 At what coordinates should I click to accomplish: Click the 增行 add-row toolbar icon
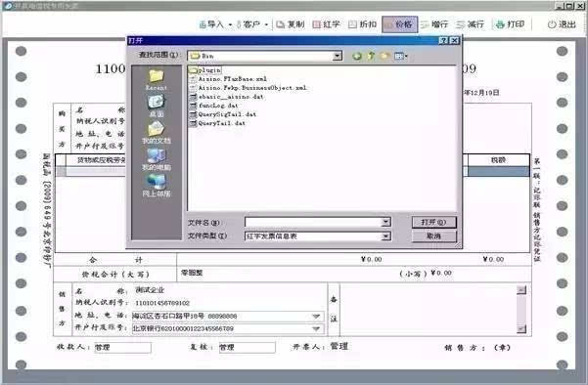tap(434, 24)
